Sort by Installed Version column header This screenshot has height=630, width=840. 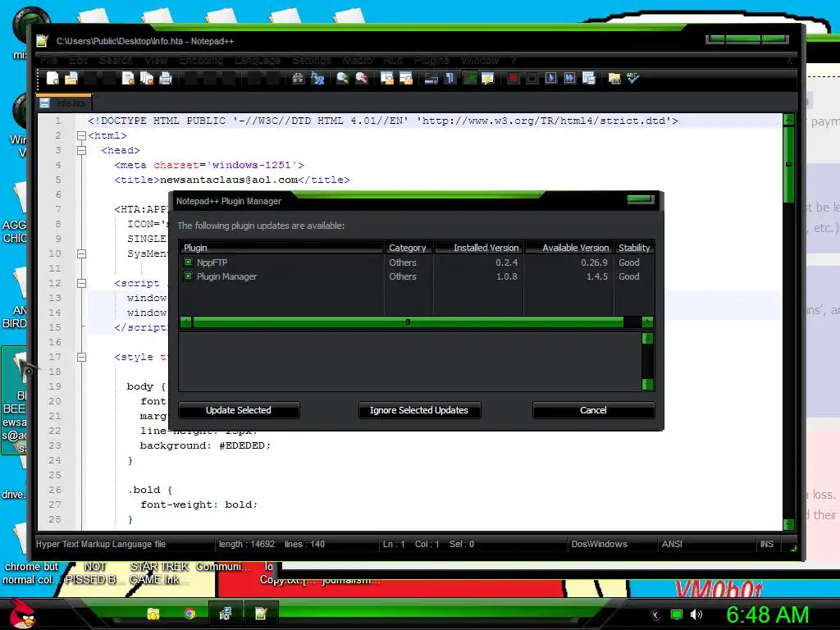[x=479, y=248]
